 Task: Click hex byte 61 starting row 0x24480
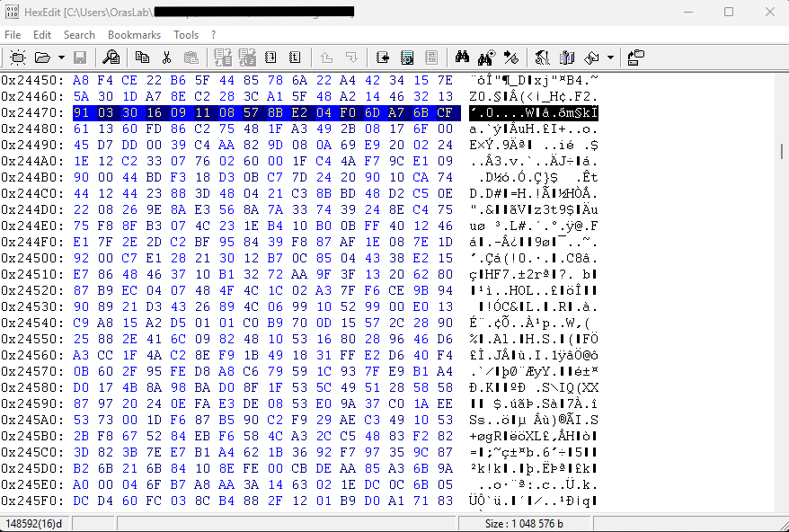[x=81, y=129]
